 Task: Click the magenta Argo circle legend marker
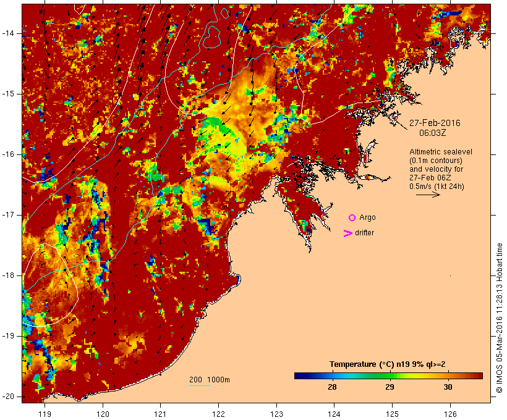tap(352, 218)
